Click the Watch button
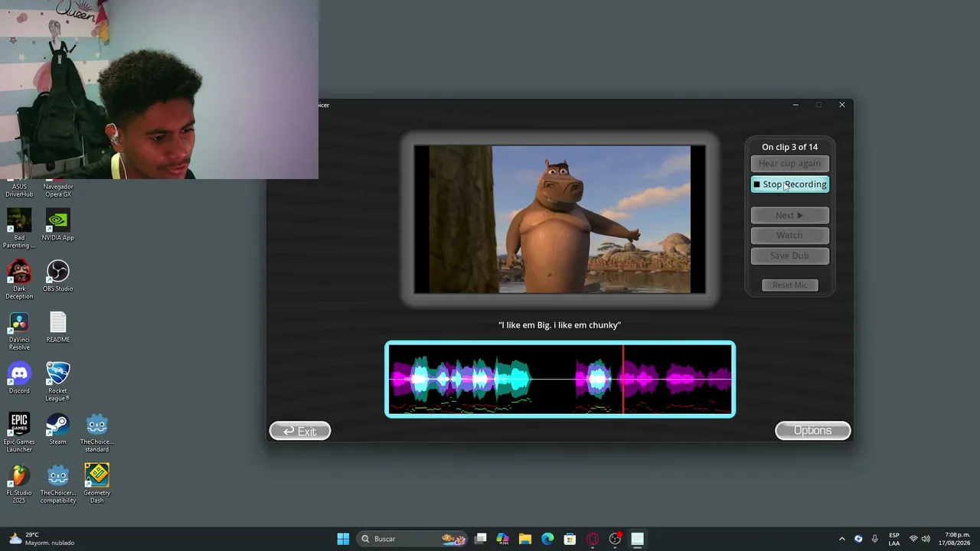Image resolution: width=980 pixels, height=551 pixels. [789, 235]
